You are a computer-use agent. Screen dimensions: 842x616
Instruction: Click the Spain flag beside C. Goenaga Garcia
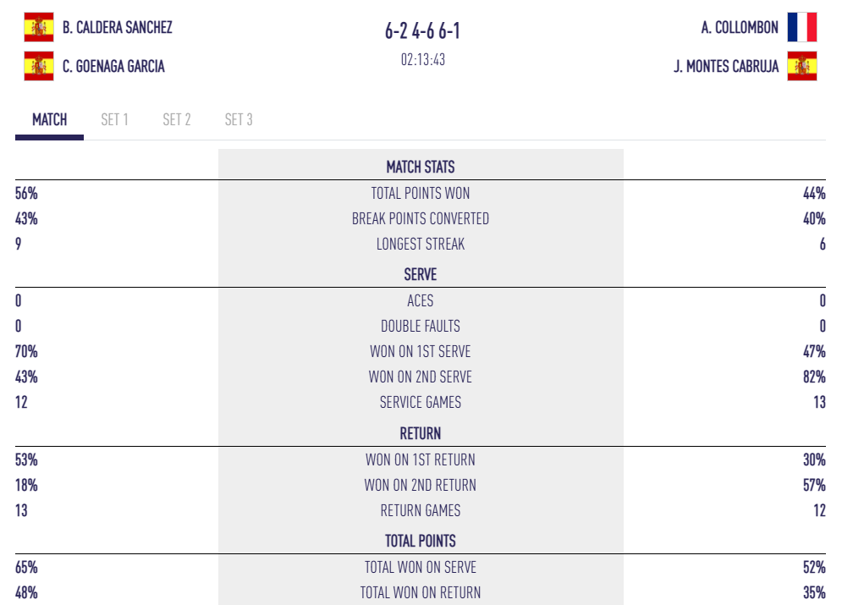tap(39, 66)
